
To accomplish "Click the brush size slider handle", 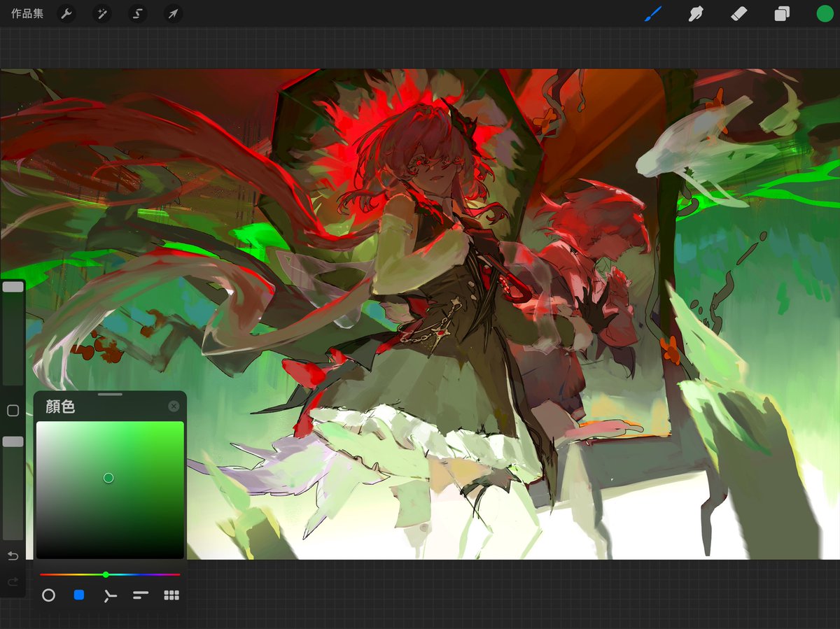I will point(13,287).
